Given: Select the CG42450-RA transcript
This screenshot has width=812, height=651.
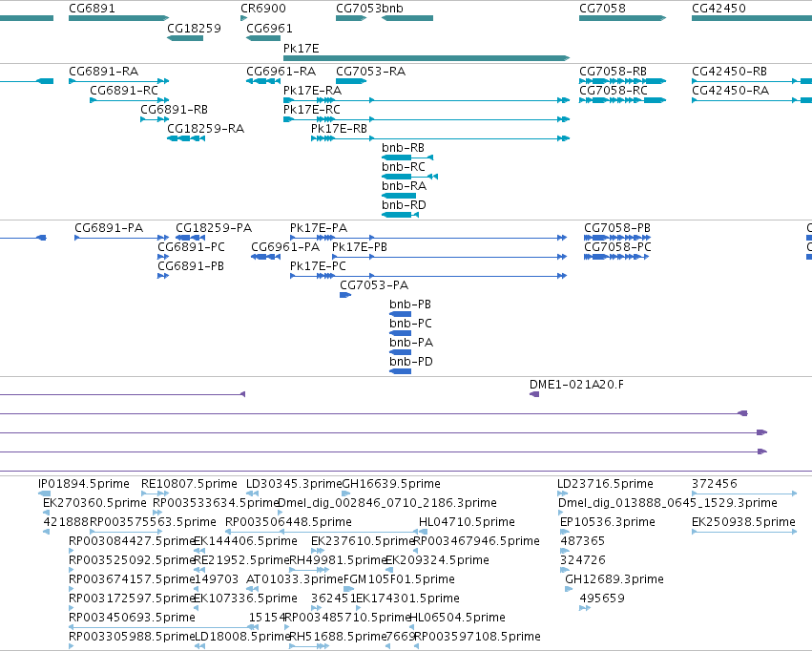Looking at the screenshot, I should click(752, 100).
